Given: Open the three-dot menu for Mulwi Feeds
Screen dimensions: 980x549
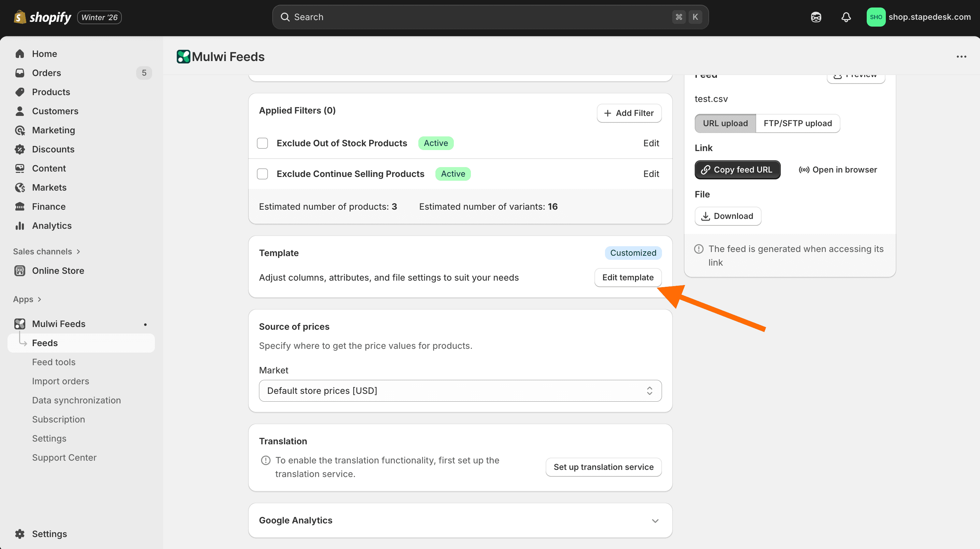Looking at the screenshot, I should coord(961,57).
